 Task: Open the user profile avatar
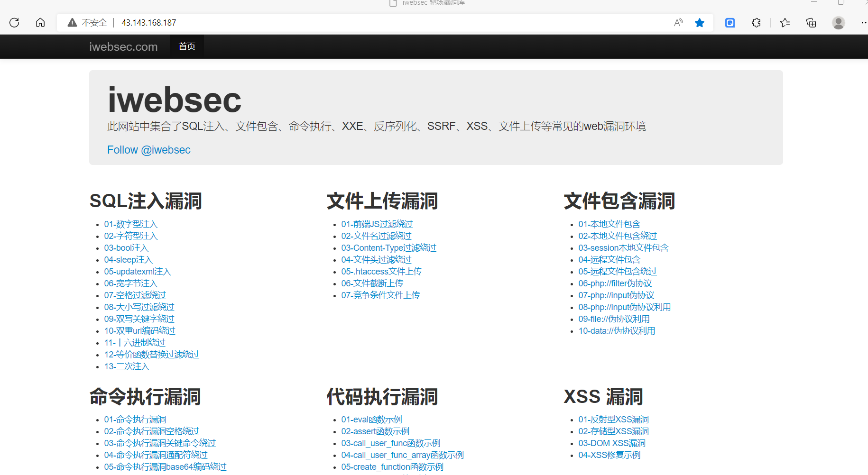(839, 22)
